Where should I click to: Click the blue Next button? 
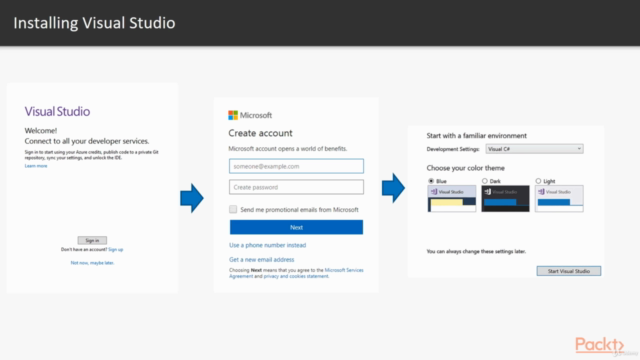pos(296,227)
